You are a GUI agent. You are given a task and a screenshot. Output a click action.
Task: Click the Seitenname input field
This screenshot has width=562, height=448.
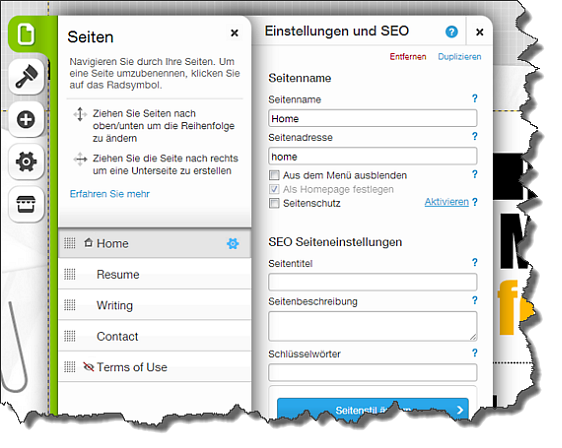(373, 118)
